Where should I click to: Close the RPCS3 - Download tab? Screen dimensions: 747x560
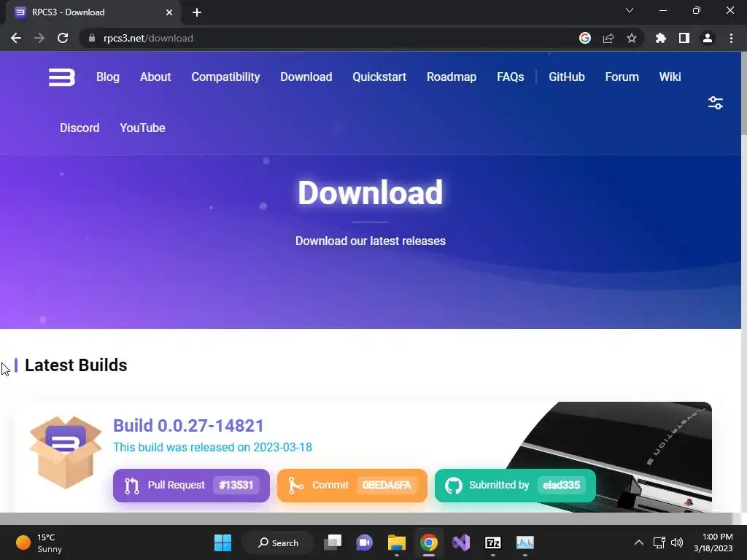coord(169,12)
